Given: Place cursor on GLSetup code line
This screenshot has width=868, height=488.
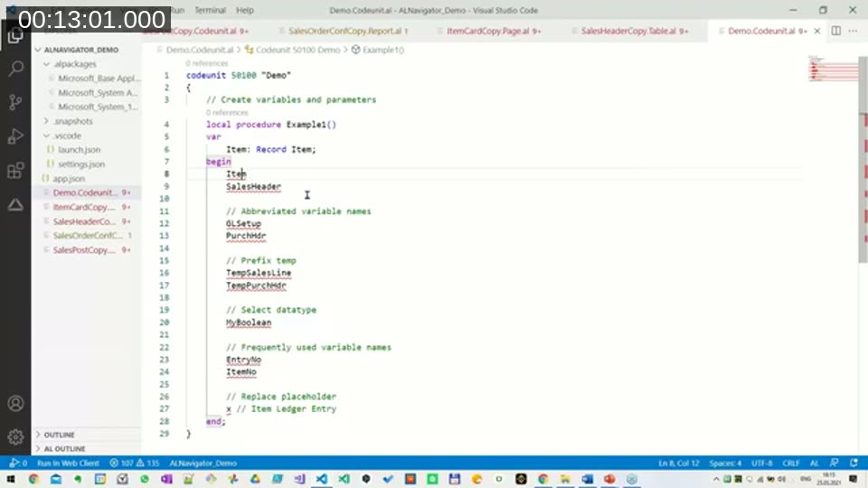Looking at the screenshot, I should click(x=243, y=223).
